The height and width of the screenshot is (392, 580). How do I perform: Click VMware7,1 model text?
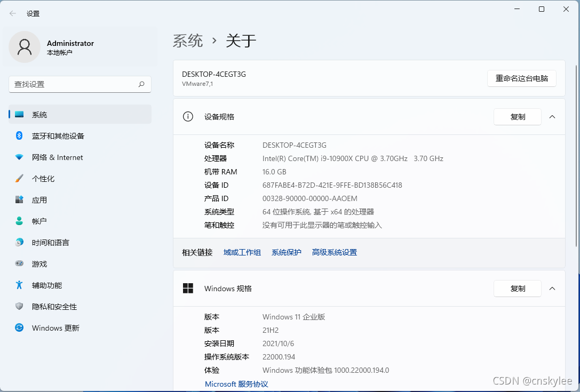point(197,84)
